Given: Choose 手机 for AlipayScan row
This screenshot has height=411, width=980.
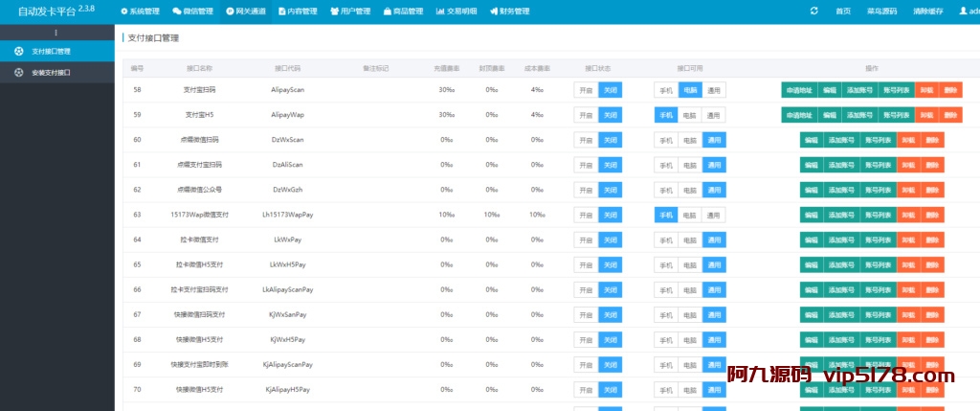Looking at the screenshot, I should point(666,90).
